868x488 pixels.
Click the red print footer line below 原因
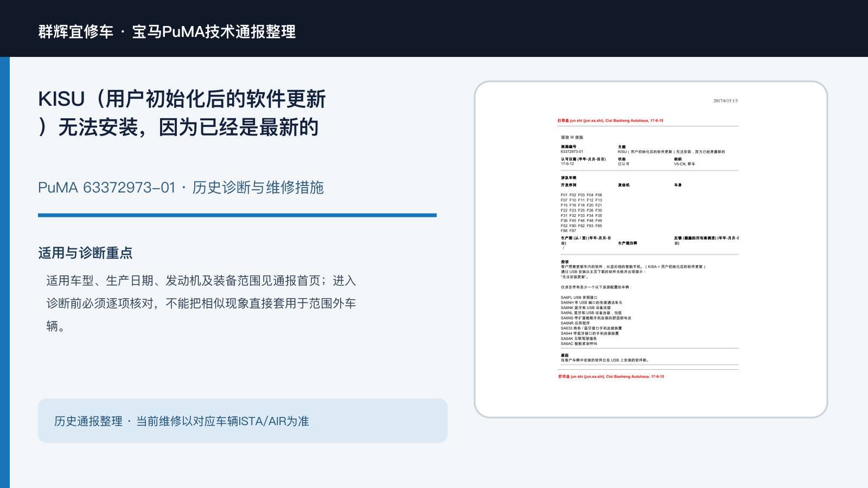coord(611,376)
